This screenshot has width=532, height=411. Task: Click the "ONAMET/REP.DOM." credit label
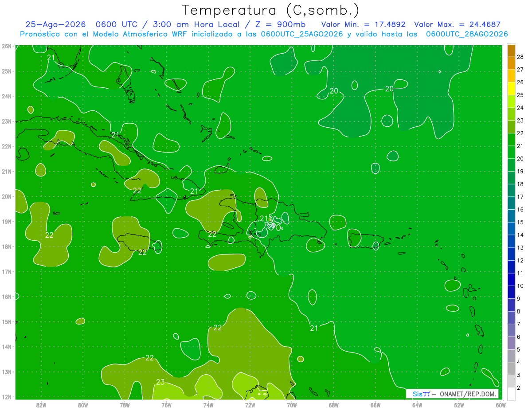(469, 394)
